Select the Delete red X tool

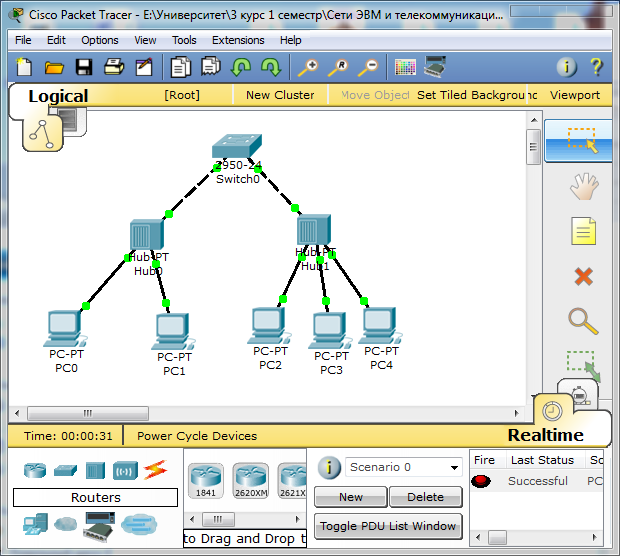tap(584, 276)
